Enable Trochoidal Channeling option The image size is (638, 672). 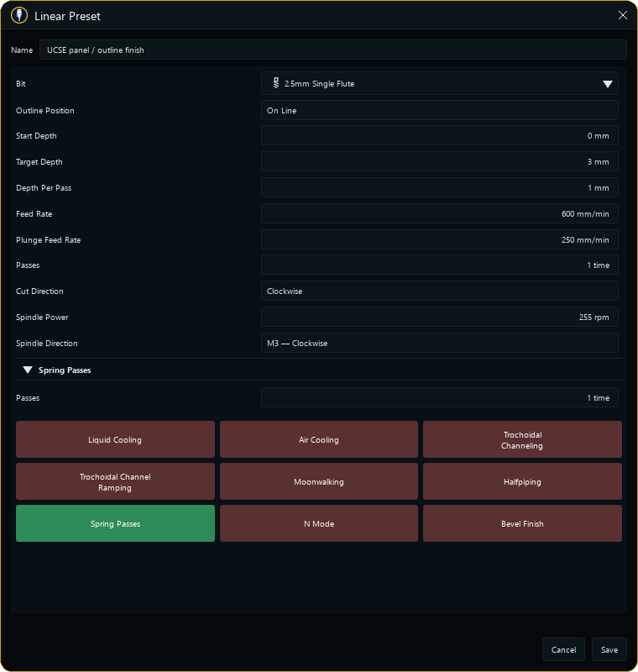[522, 439]
